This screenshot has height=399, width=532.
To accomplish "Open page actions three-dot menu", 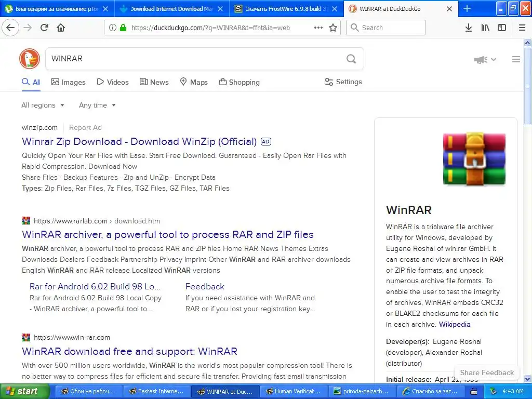I will [318, 28].
